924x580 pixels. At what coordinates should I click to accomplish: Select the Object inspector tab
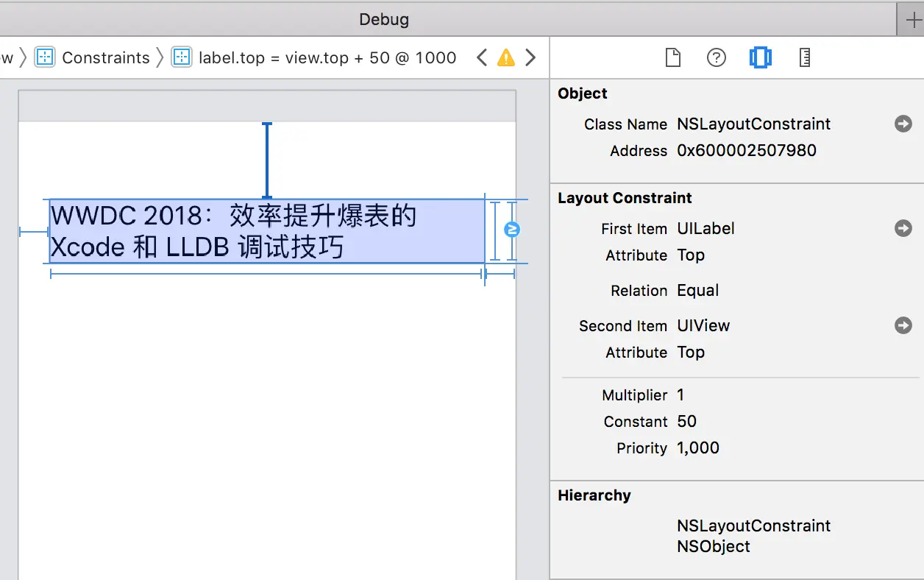click(x=760, y=57)
